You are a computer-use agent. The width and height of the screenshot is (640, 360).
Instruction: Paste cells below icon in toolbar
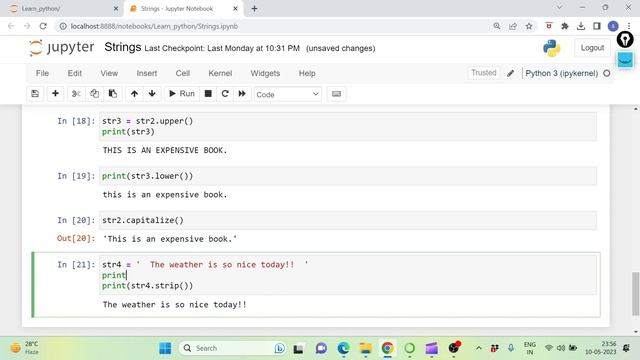tap(113, 94)
